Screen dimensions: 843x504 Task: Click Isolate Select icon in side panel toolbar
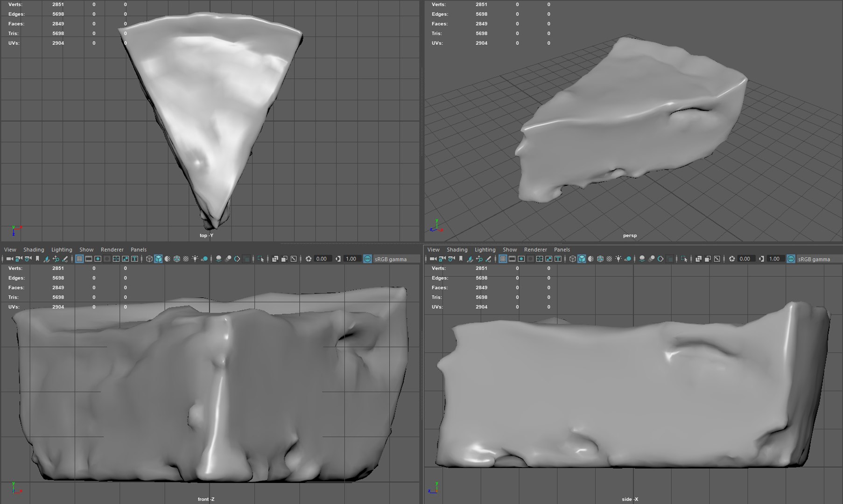(684, 259)
